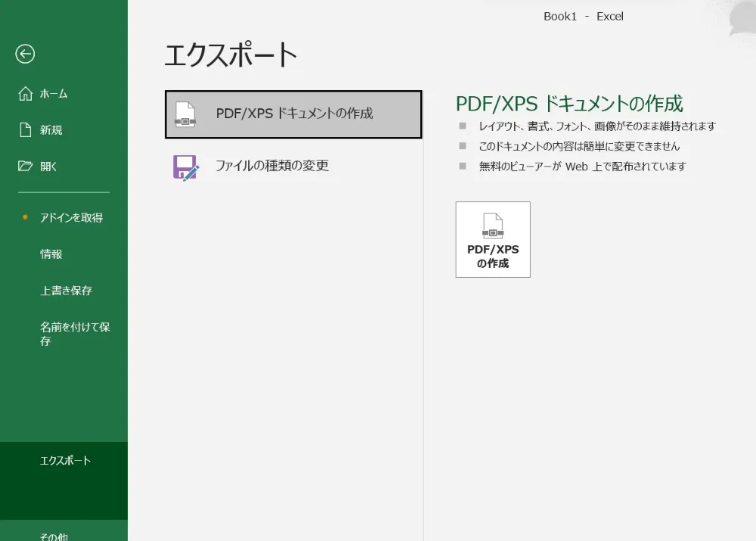756x541 pixels.
Task: Click the Home house icon
Action: pyautogui.click(x=26, y=94)
